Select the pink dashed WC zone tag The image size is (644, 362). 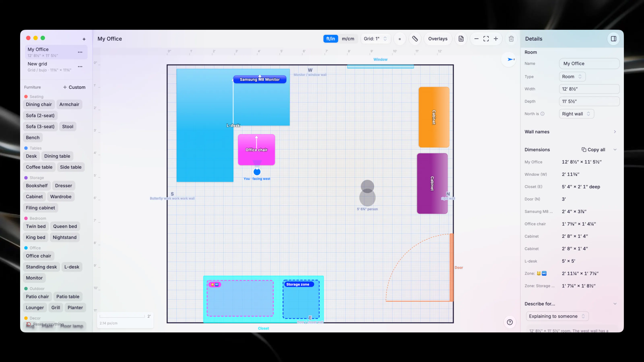[x=215, y=285]
